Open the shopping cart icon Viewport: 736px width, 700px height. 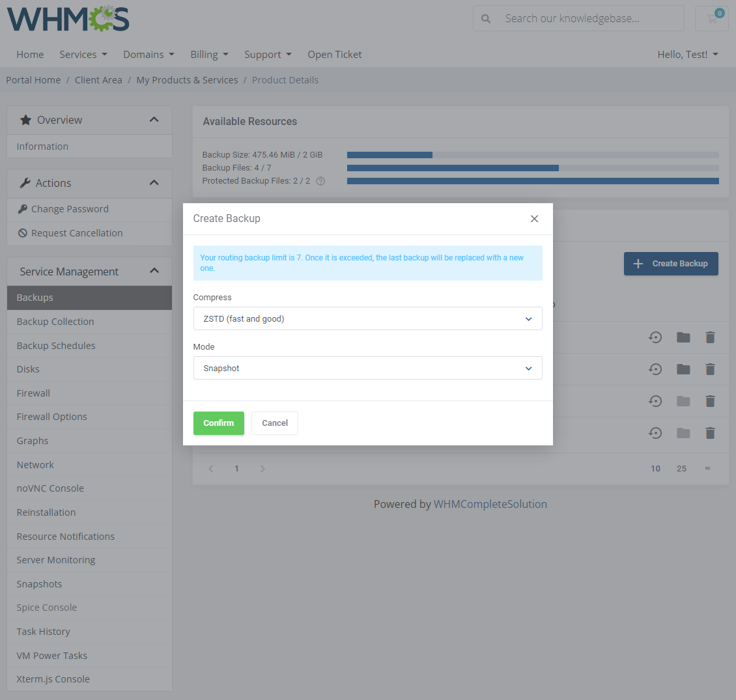[711, 18]
